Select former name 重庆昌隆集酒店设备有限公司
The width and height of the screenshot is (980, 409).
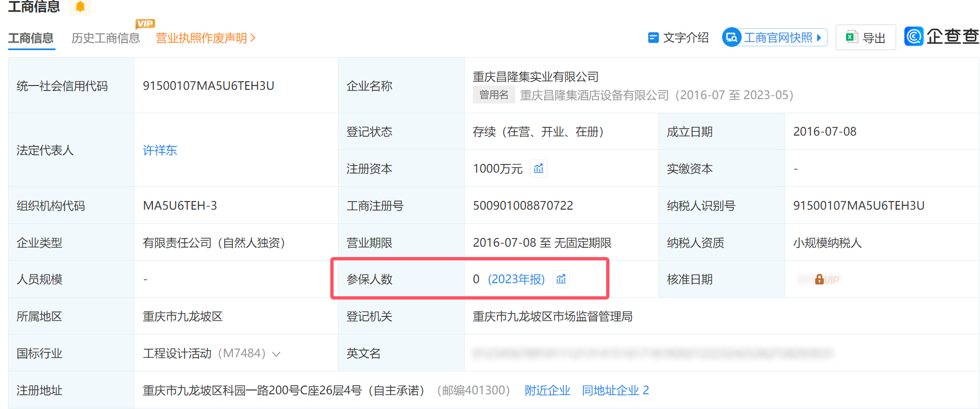[x=594, y=95]
